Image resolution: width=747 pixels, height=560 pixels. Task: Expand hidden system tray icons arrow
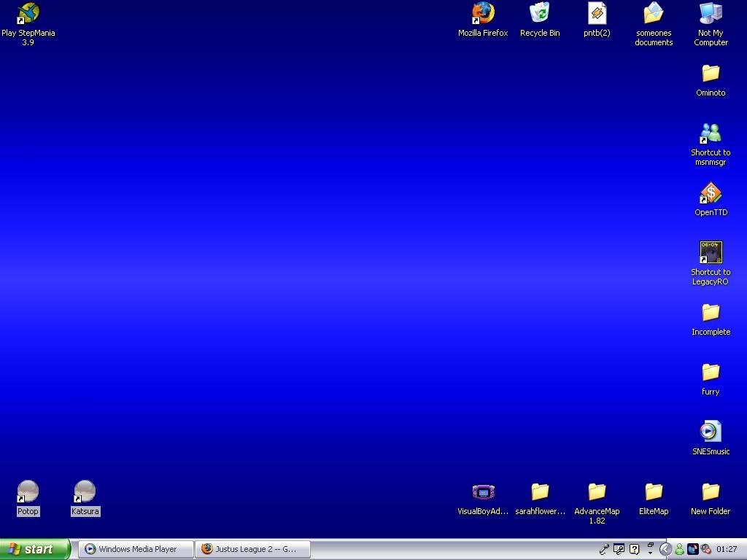point(665,549)
